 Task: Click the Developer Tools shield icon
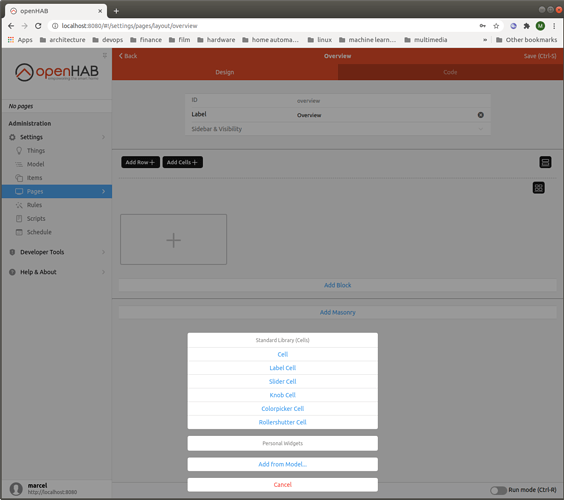pos(12,252)
